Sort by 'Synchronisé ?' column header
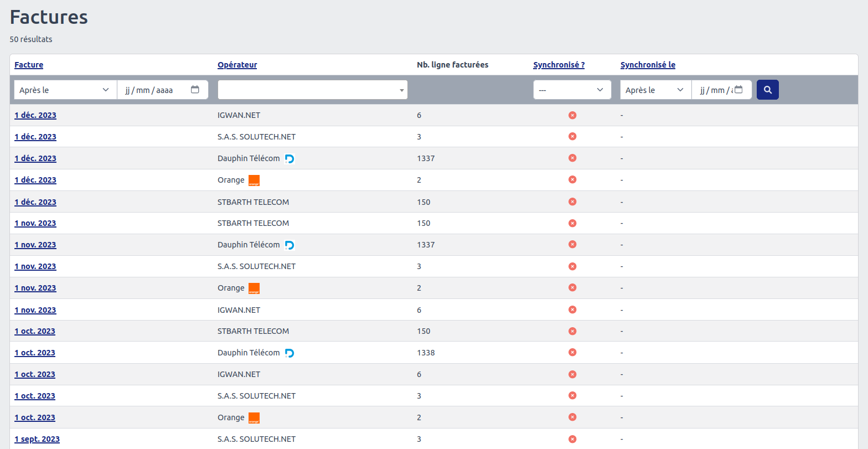Viewport: 868px width, 449px height. tap(559, 65)
